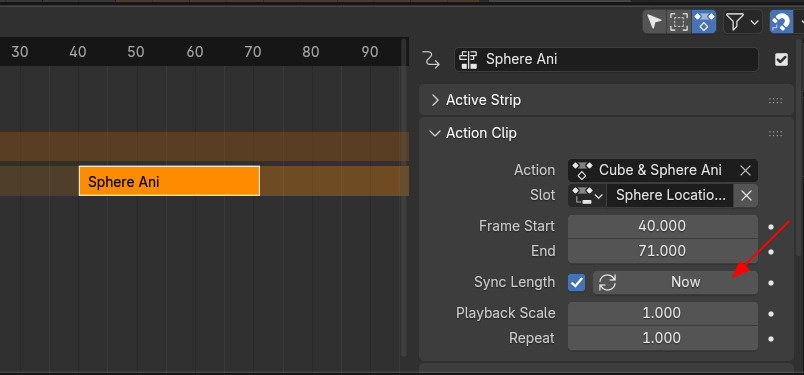
Task: Toggle the snapping magnet icon
Action: pyautogui.click(x=780, y=22)
